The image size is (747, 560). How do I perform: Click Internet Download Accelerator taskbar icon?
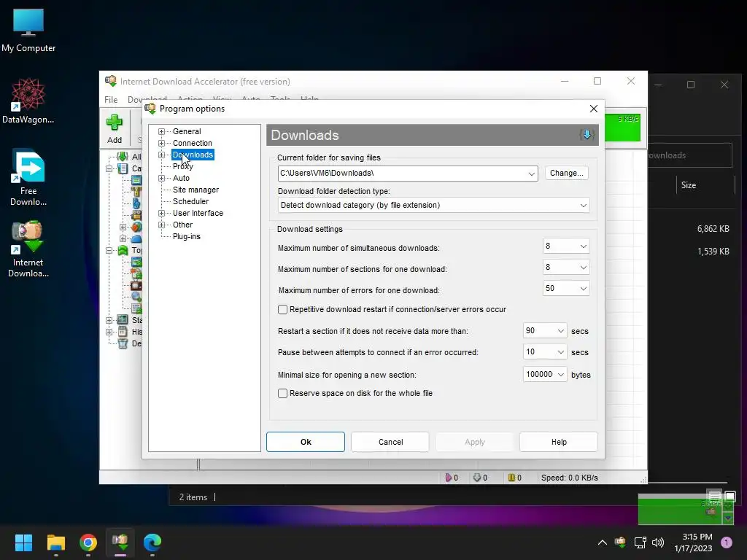[x=120, y=542]
